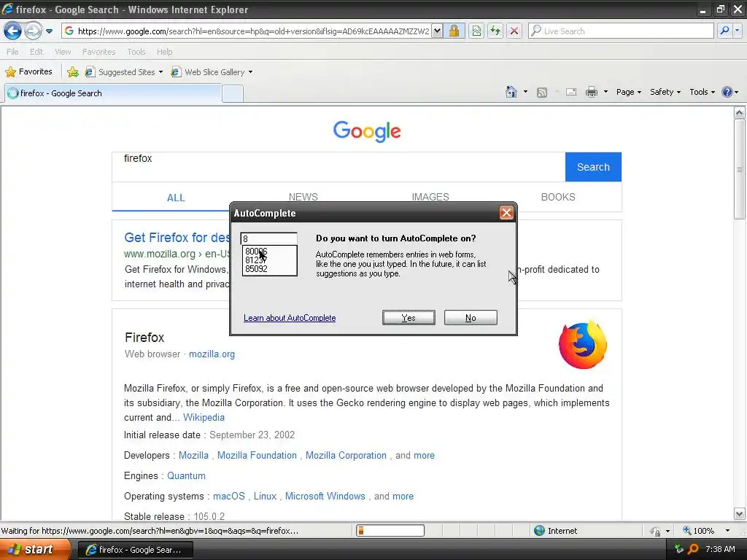Click No in the AutoComplete dialog
Image resolution: width=747 pixels, height=560 pixels.
(471, 318)
